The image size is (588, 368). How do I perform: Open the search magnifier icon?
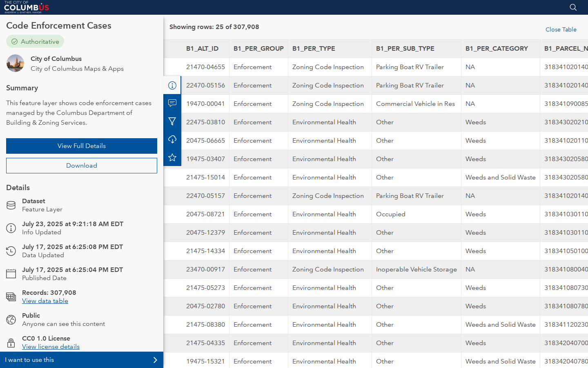tap(573, 7)
